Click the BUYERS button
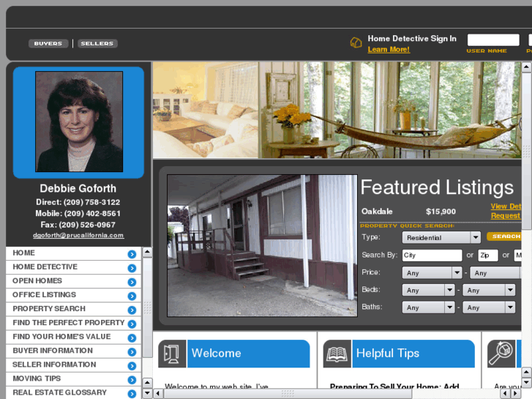The width and height of the screenshot is (532, 399). (48, 43)
